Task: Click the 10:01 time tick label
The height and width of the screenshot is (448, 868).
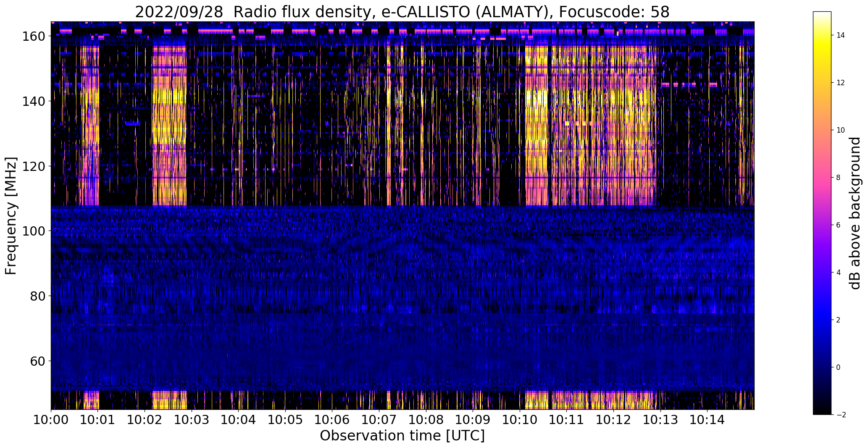Action: [98, 420]
